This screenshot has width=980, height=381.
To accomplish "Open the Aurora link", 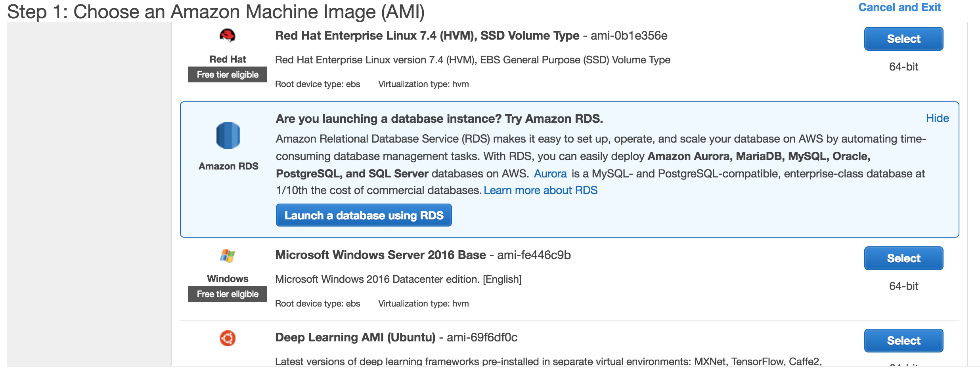I will pos(550,174).
